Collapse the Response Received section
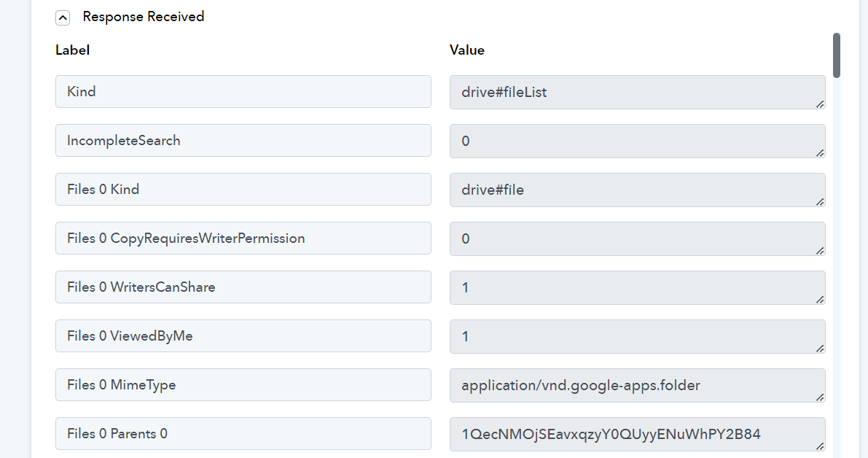868x458 pixels. pyautogui.click(x=63, y=18)
